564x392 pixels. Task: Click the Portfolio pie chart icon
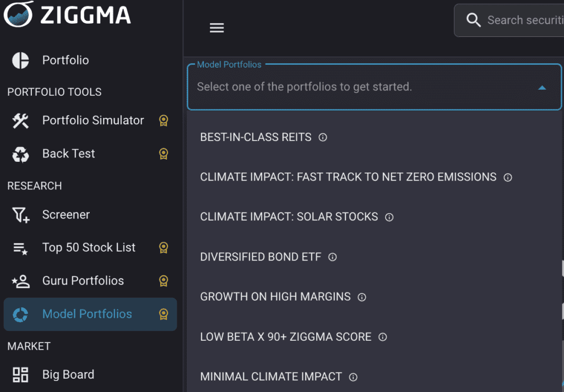(x=20, y=61)
